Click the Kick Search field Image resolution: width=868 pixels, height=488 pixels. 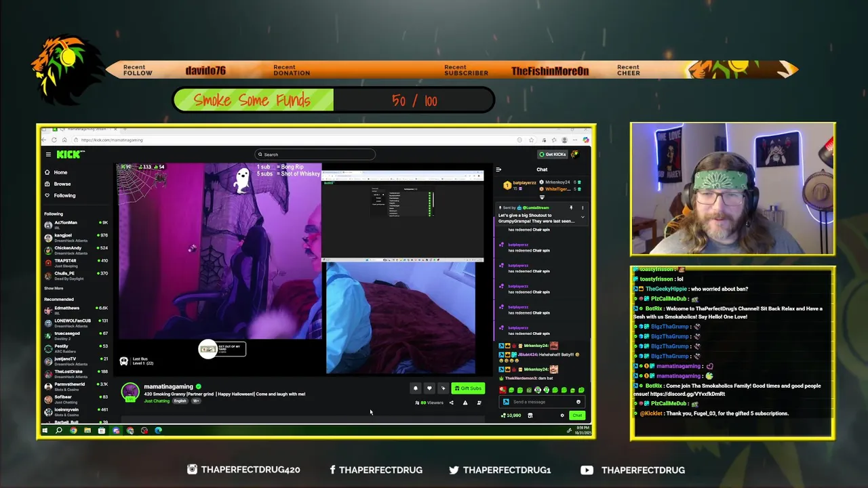(x=315, y=155)
